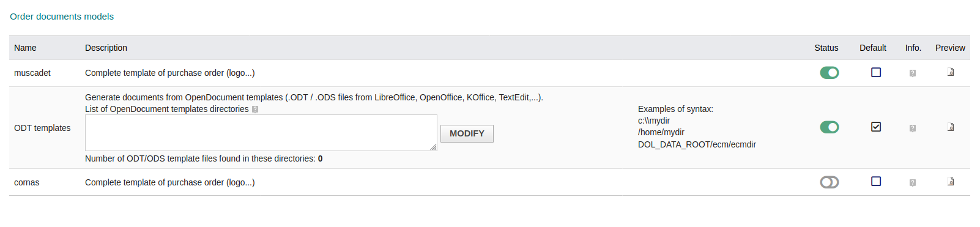Check cornas default model checkbox
This screenshot has height=227, width=980.
(876, 181)
